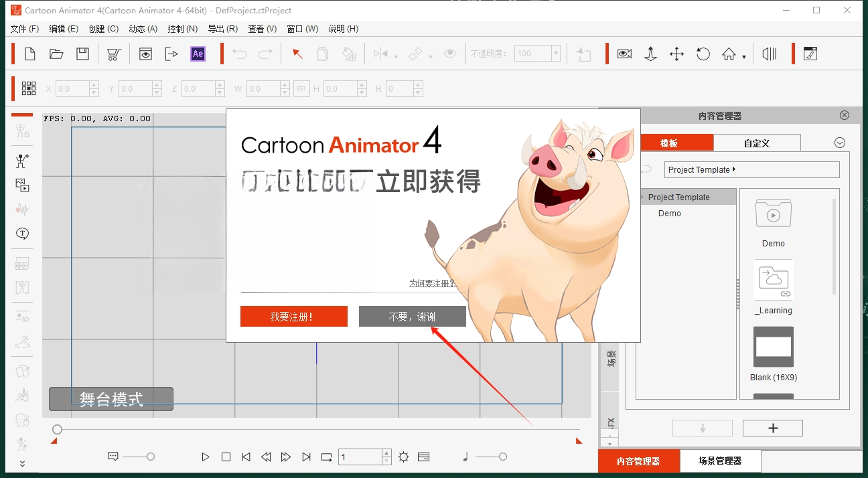Viewport: 868px width, 478px height.
Task: Open the 动态 (A) menu
Action: pyautogui.click(x=143, y=29)
